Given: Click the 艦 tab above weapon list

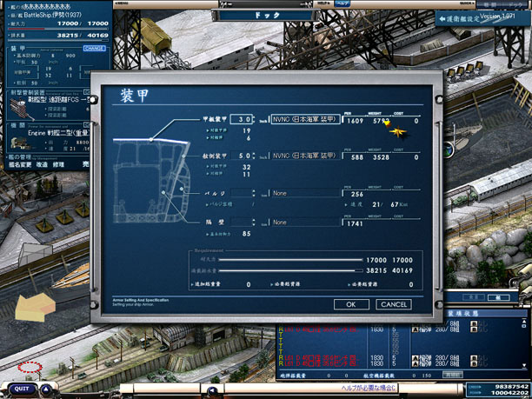Looking at the screenshot, I should pyautogui.click(x=498, y=297).
